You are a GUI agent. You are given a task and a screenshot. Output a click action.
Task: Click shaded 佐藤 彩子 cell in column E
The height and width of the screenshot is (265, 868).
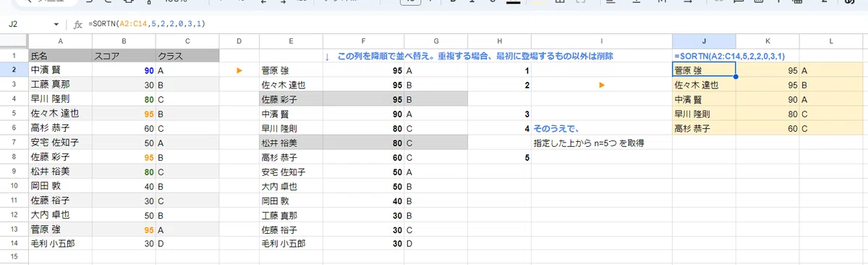(x=291, y=100)
